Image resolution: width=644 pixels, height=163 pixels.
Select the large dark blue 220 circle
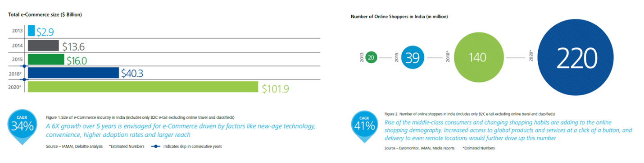(576, 58)
